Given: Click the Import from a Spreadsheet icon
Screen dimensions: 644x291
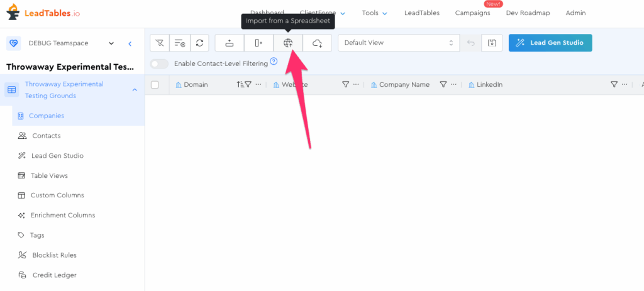Looking at the screenshot, I should coord(288,43).
